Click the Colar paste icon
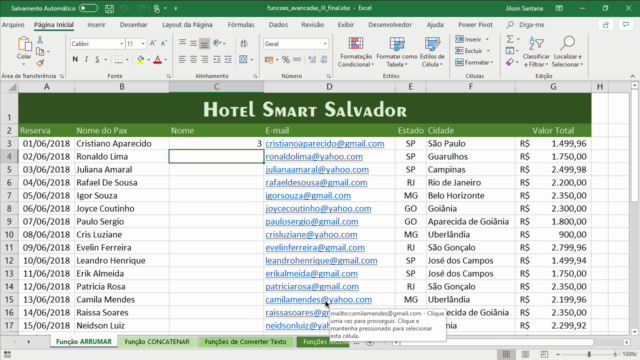 pyautogui.click(x=24, y=44)
